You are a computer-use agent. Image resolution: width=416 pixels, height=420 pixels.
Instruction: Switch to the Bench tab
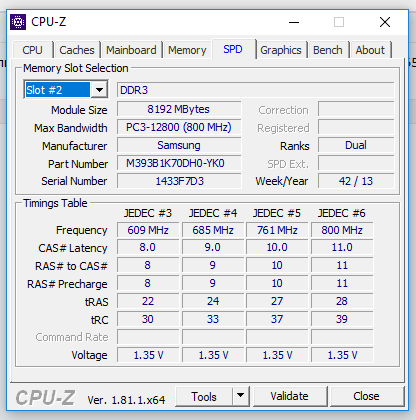[328, 50]
